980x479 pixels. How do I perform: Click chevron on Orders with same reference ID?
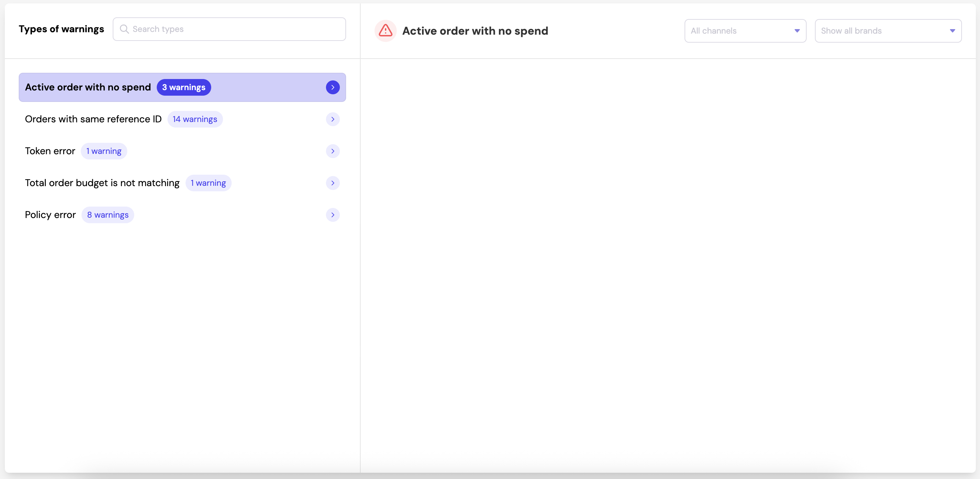[x=333, y=119]
